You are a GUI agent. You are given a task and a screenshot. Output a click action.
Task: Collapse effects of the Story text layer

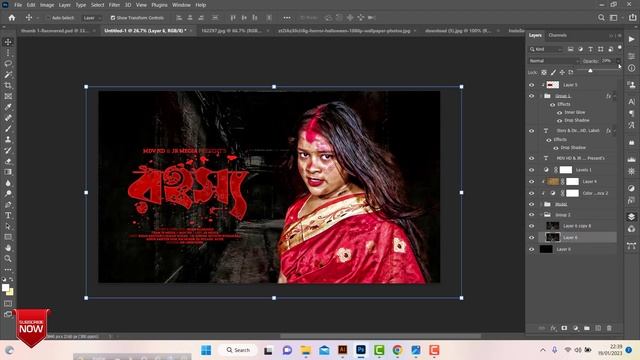tap(614, 131)
